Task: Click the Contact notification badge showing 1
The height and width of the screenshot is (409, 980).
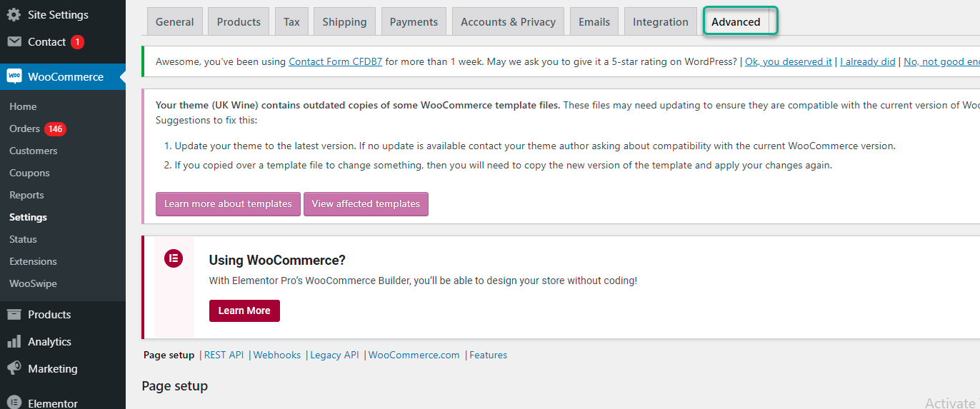Action: point(77,42)
